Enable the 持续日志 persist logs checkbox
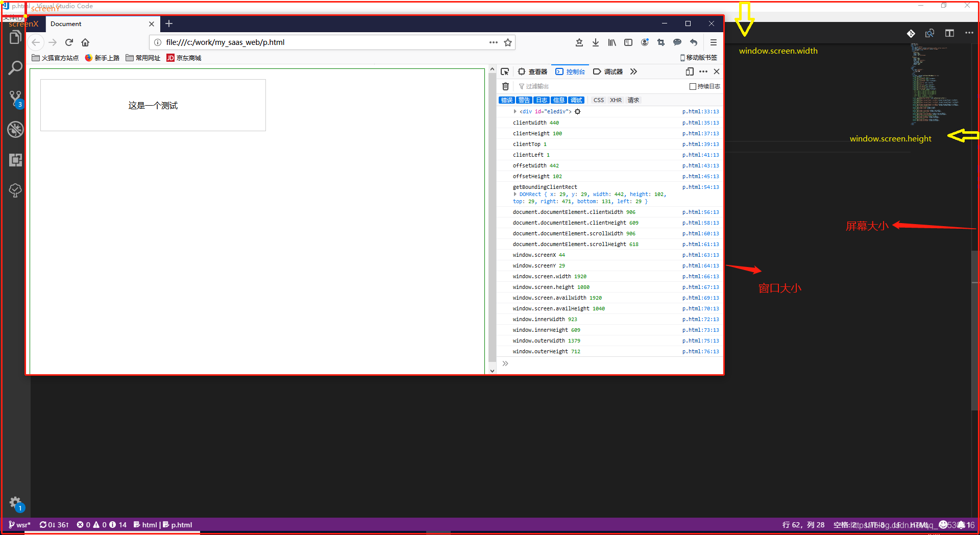The height and width of the screenshot is (535, 980). pyautogui.click(x=693, y=86)
